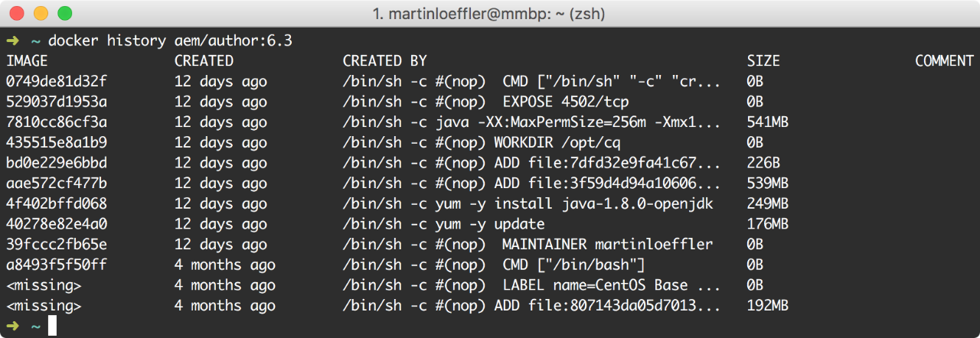Click the green prompt arrow on the last line

click(12, 327)
